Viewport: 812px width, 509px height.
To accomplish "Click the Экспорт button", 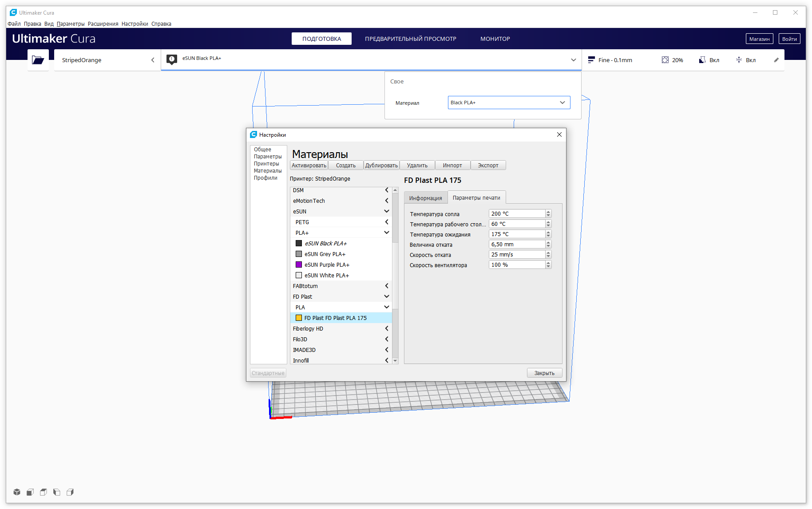I will point(488,166).
